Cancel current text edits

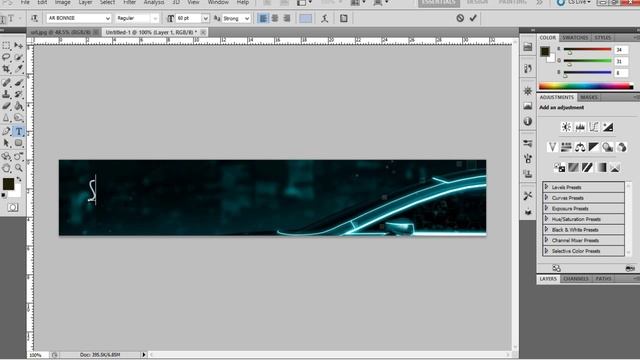460,18
